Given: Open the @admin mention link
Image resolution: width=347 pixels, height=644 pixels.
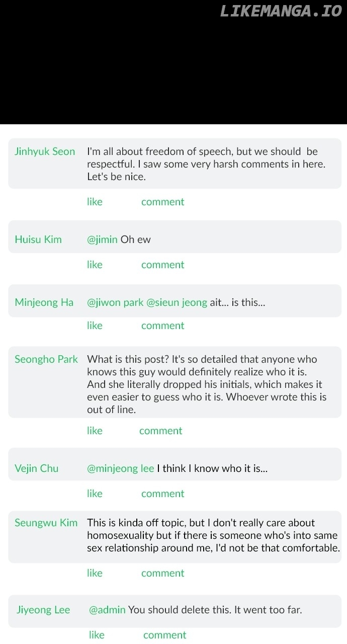Looking at the screenshot, I should [x=107, y=610].
